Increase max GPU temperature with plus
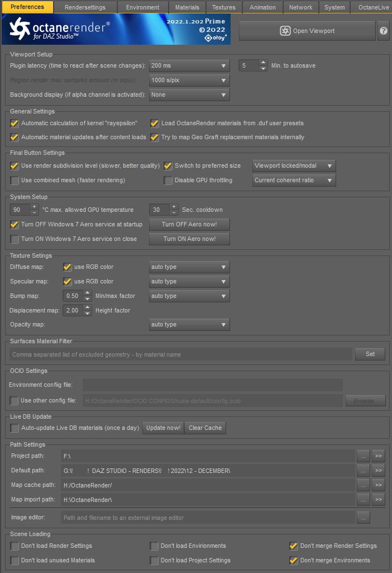The width and height of the screenshot is (392, 573). pyautogui.click(x=34, y=207)
